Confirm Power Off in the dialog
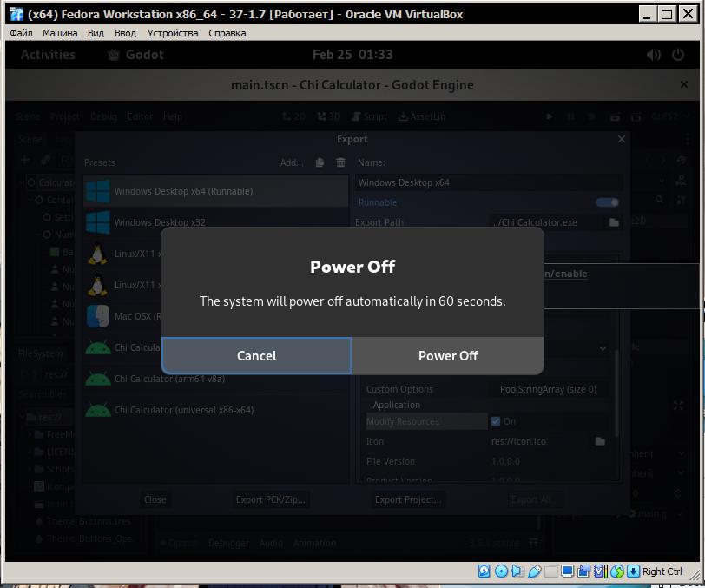 pyautogui.click(x=448, y=355)
